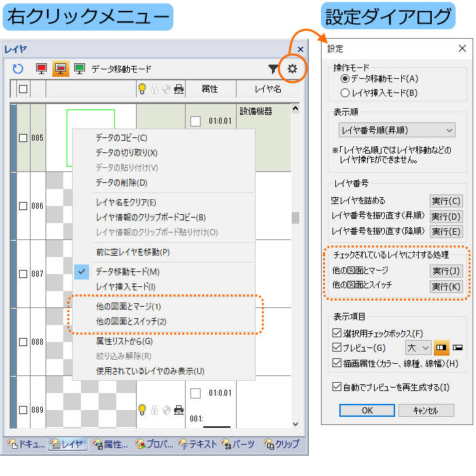The height and width of the screenshot is (476, 476).
Task: Click the lightbulb icon in the header
Action: (142, 89)
